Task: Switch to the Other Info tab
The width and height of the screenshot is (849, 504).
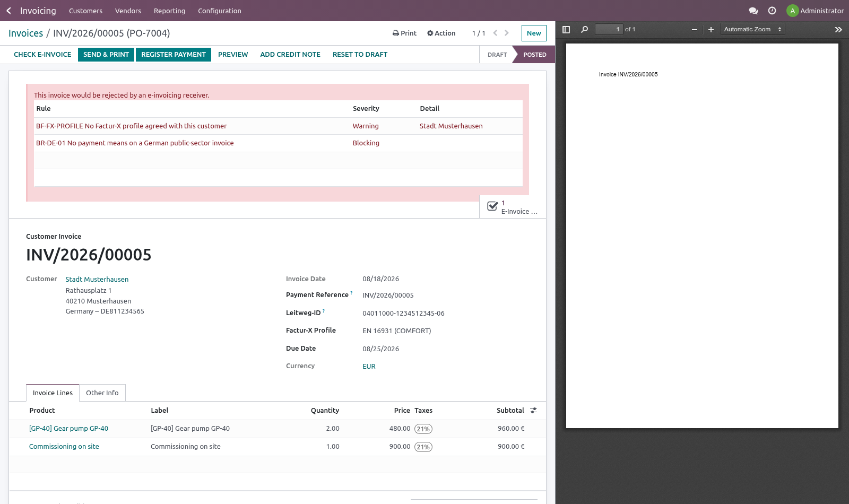Action: click(102, 393)
